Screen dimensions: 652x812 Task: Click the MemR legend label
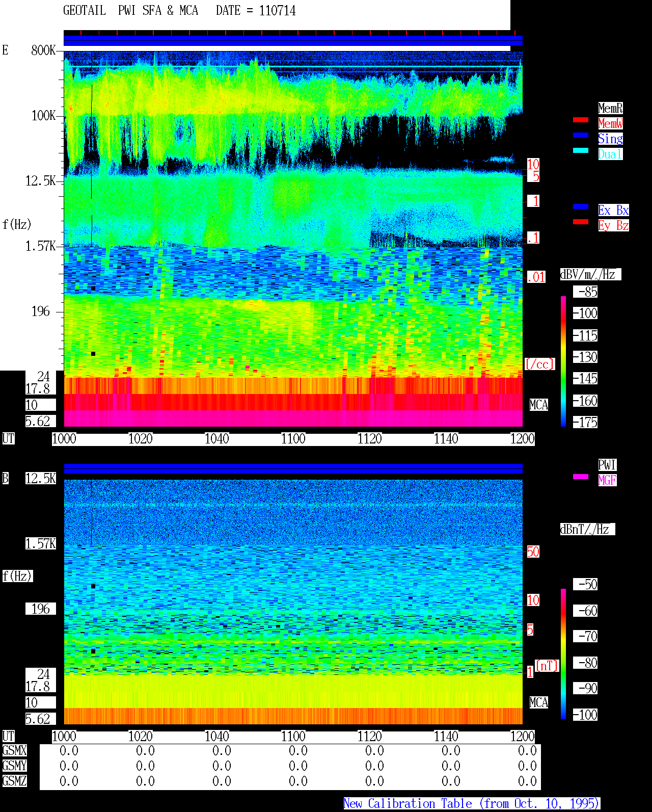click(610, 108)
